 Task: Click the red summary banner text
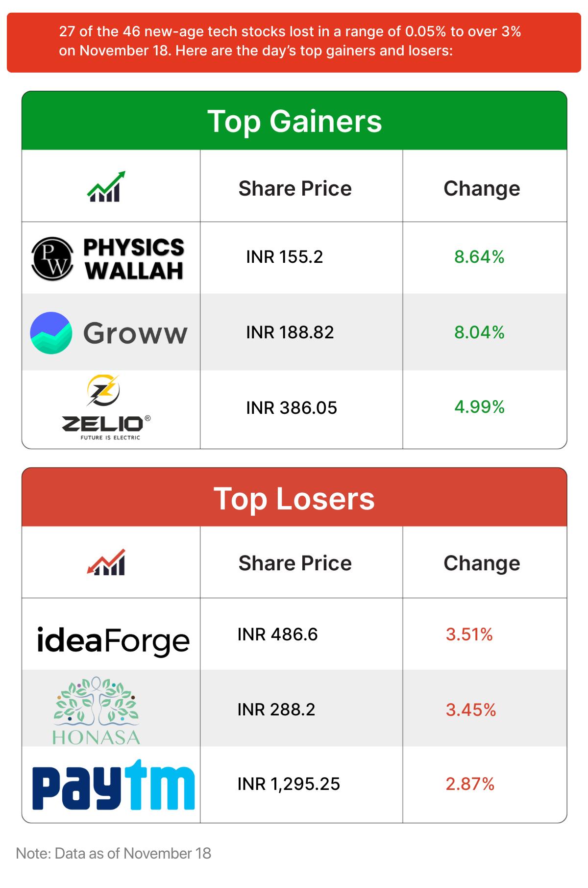coord(290,41)
